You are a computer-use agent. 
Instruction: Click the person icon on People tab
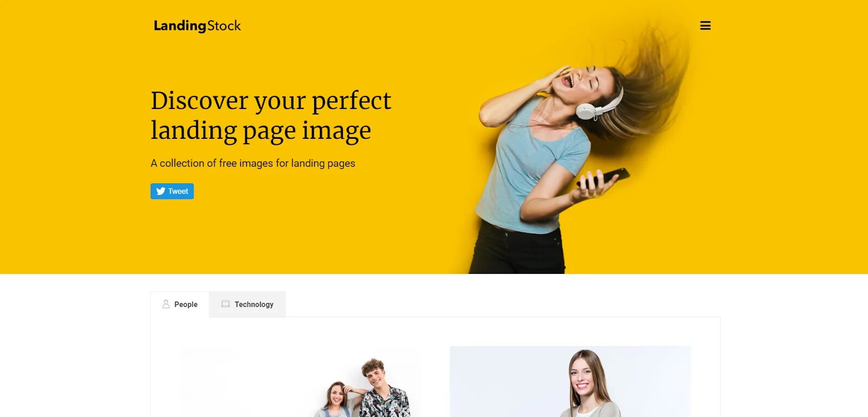[166, 304]
